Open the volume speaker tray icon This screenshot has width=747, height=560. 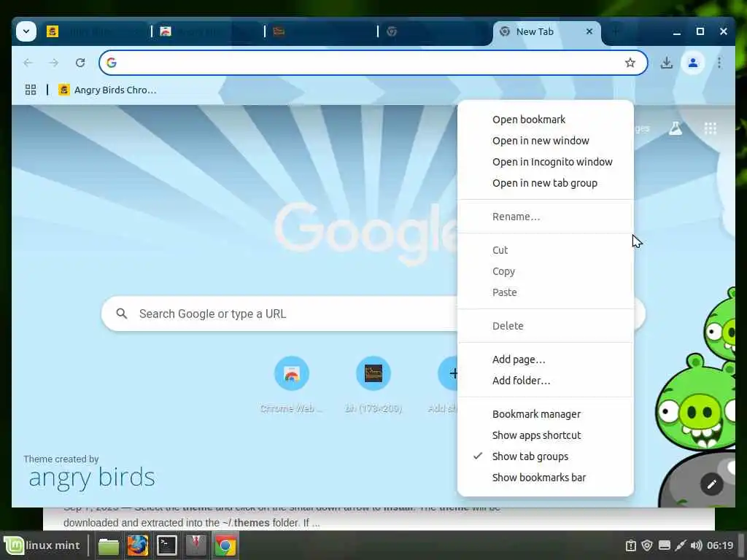click(696, 545)
